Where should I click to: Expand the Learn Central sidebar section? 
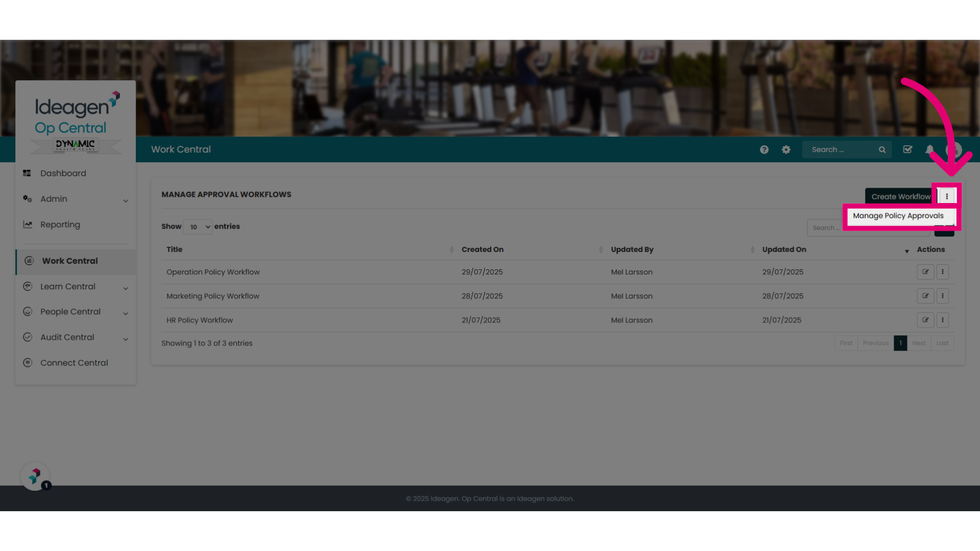click(76, 287)
